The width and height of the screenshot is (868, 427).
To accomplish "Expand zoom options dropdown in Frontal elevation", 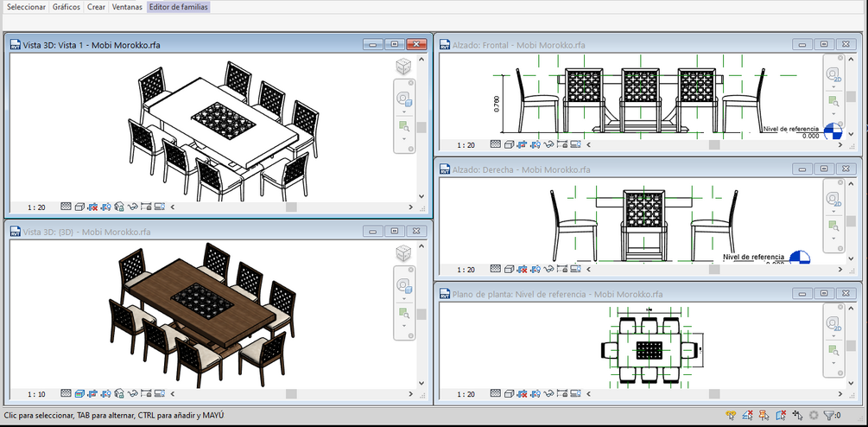I will click(833, 112).
